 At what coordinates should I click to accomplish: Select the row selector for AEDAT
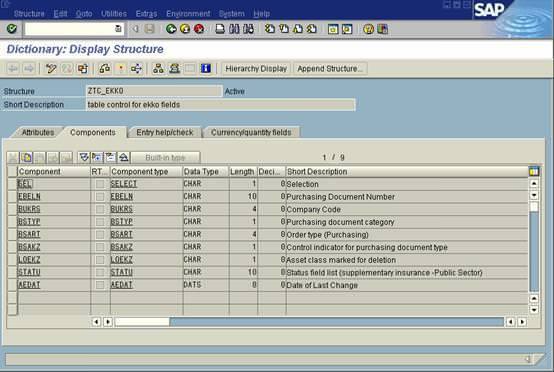pyautogui.click(x=12, y=285)
